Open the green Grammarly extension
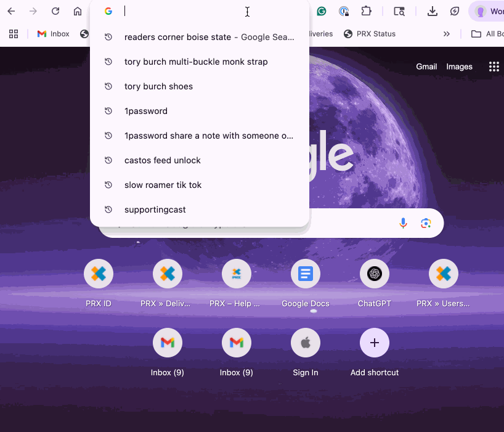 point(322,11)
